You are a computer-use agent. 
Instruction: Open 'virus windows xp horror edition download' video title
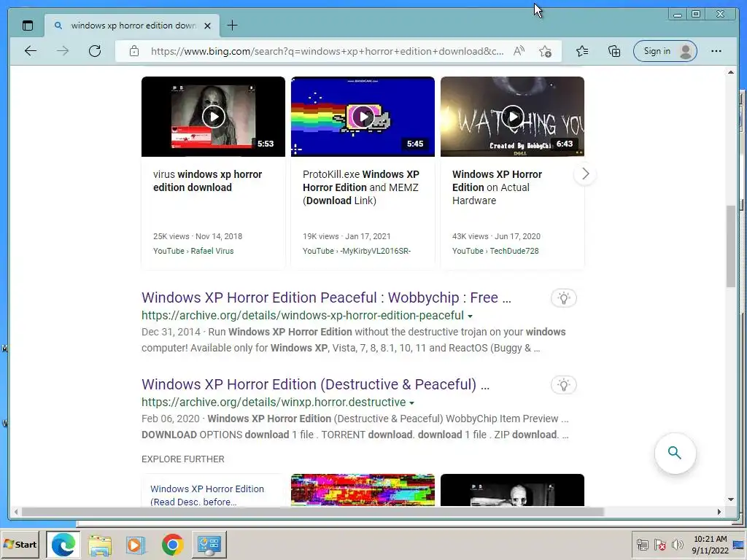tap(208, 181)
